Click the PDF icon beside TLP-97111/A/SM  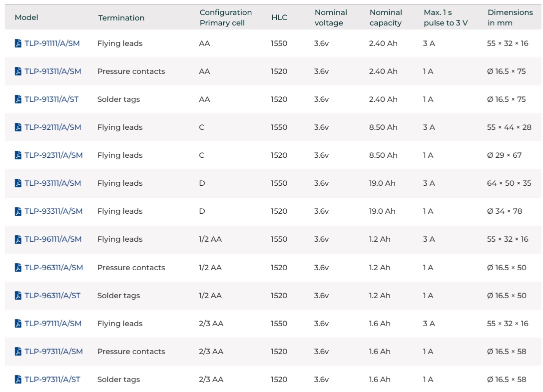point(18,324)
